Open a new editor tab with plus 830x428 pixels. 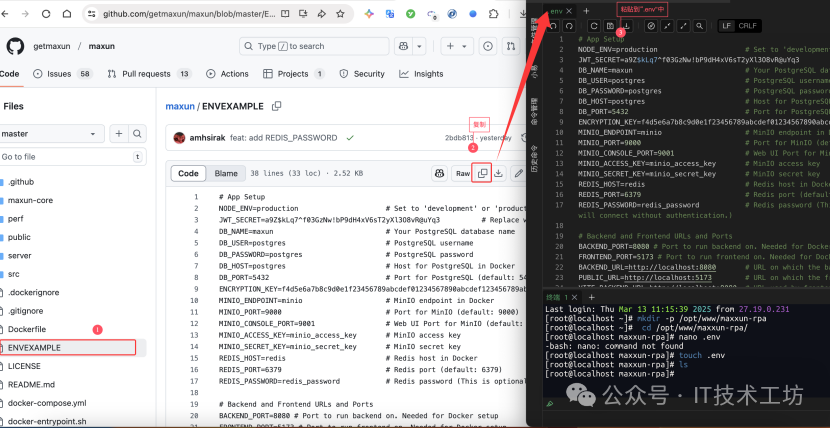coord(586,11)
